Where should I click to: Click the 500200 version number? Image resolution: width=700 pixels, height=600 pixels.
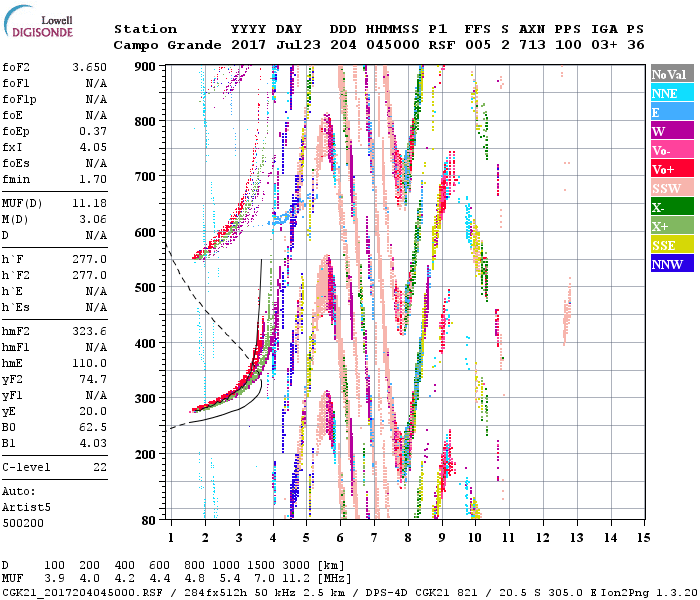pyautogui.click(x=23, y=523)
